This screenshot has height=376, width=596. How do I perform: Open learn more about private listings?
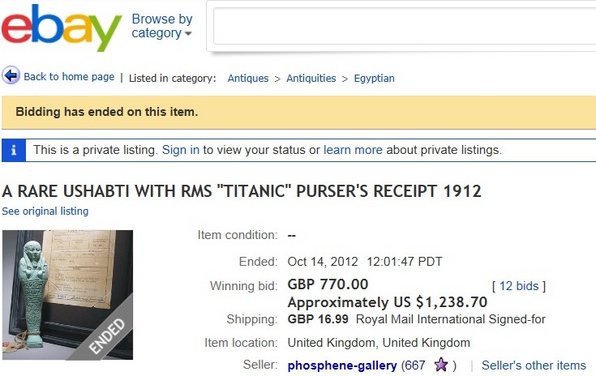point(353,150)
